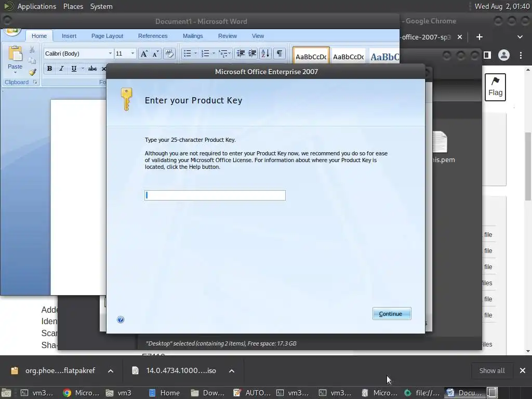This screenshot has height=399, width=532.
Task: Select the Format Painter brush icon
Action: point(32,72)
